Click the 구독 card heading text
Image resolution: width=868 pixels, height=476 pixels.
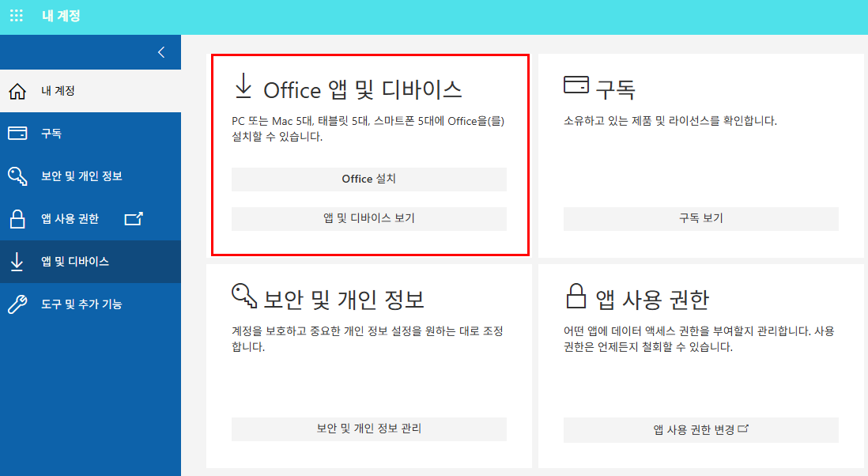coord(616,89)
